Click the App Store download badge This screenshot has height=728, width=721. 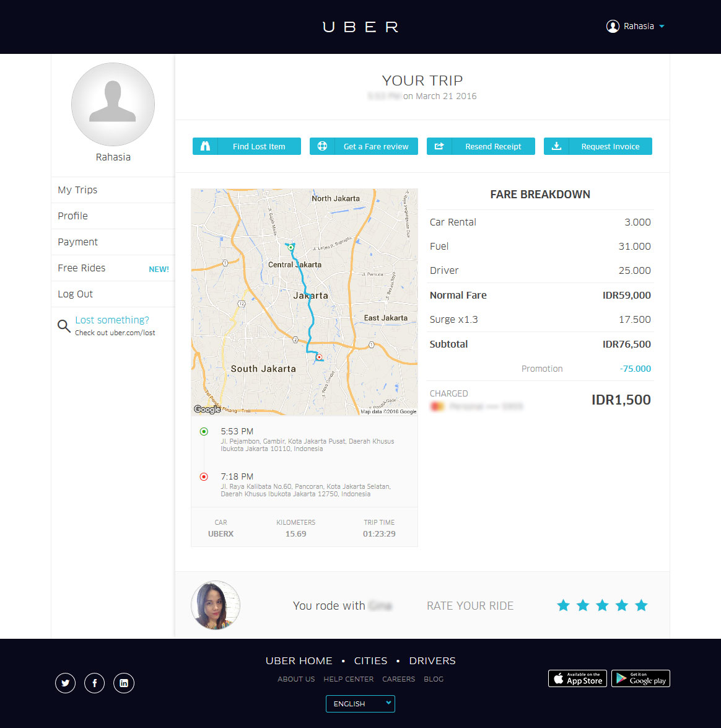tap(577, 678)
